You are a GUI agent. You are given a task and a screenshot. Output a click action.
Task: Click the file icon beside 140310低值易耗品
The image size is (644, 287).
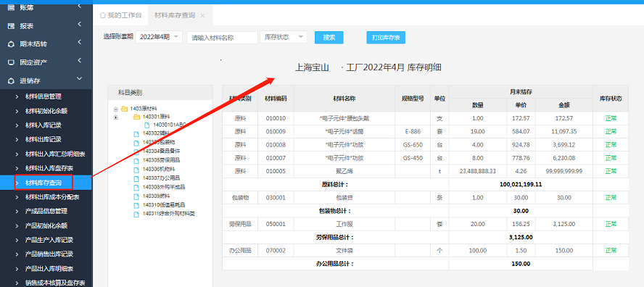(x=136, y=205)
